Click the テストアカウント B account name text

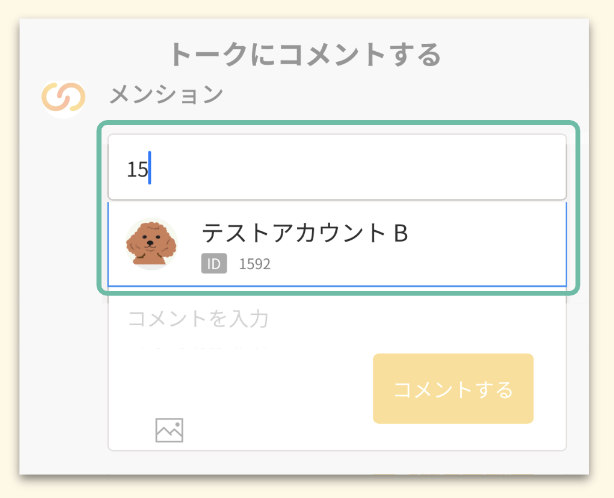point(305,233)
